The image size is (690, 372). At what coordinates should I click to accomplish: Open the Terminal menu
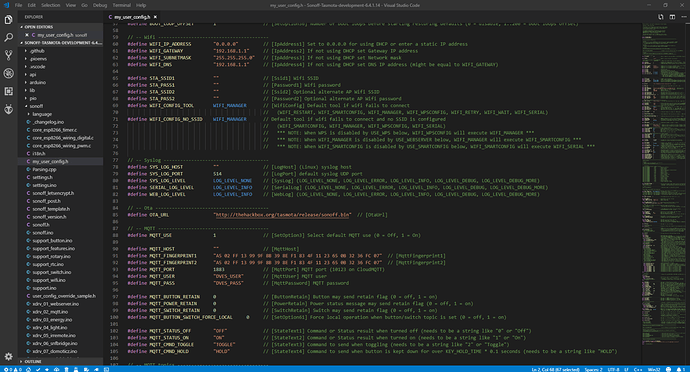click(x=121, y=5)
